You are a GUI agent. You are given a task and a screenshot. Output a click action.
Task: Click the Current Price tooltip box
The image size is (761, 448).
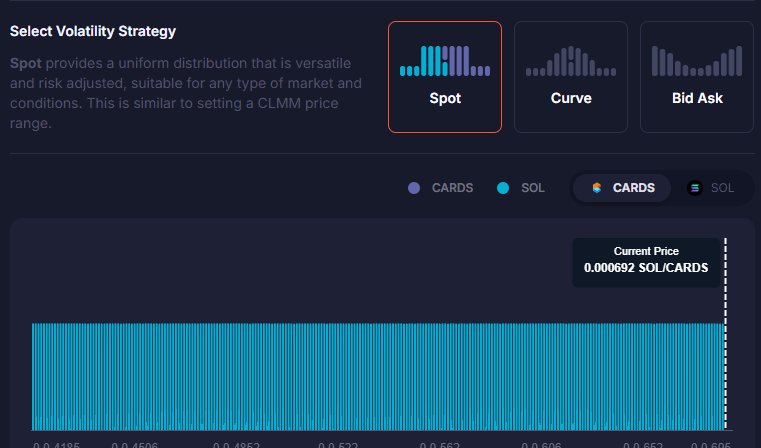[x=646, y=263]
